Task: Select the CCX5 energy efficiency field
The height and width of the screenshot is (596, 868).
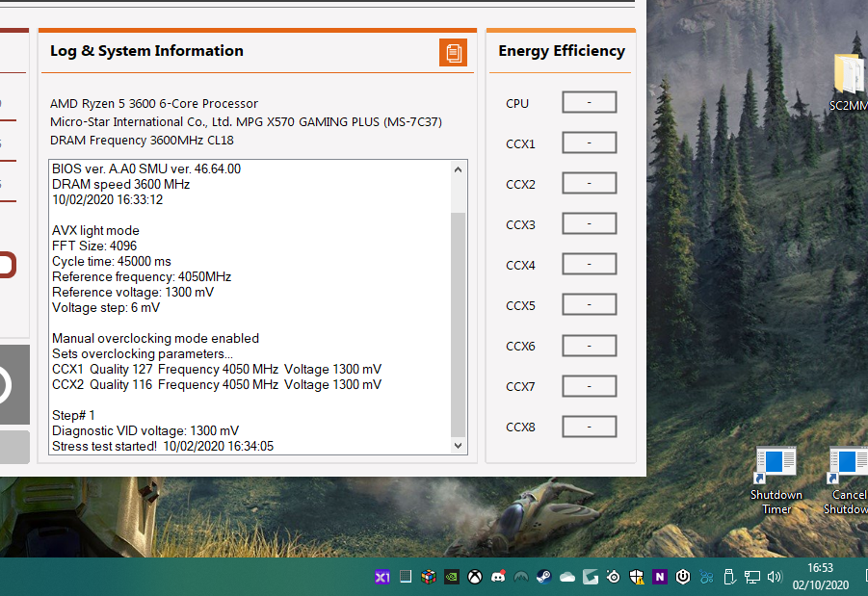Action: [x=589, y=304]
